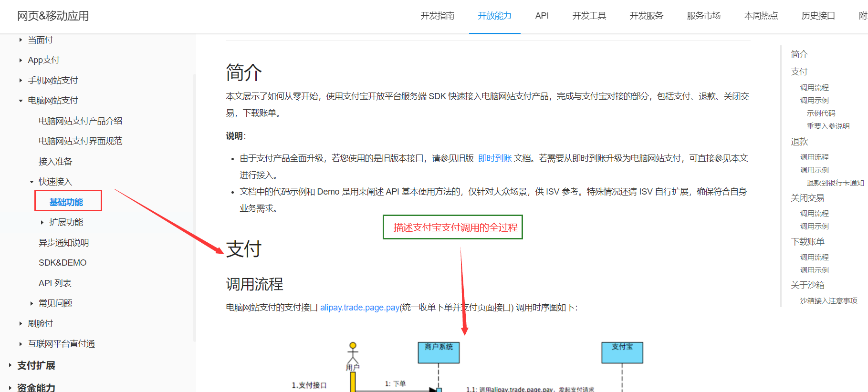
Task: Expand the 手机网站支付 tree arrow
Action: [x=21, y=81]
